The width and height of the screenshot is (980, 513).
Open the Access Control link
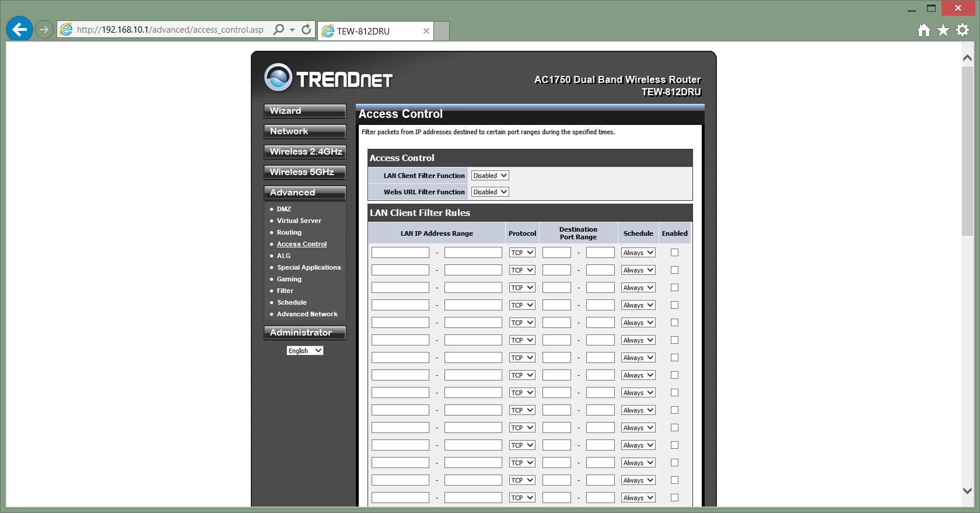pyautogui.click(x=302, y=244)
